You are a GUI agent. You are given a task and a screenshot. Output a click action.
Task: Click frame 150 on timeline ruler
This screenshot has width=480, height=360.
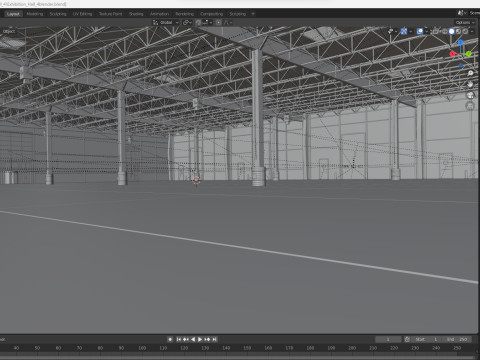[x=247, y=348]
